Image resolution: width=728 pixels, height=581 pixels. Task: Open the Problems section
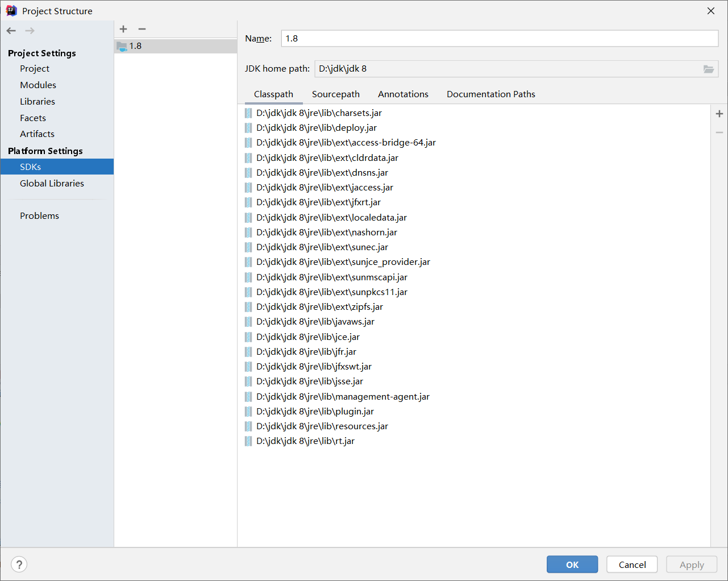point(39,215)
